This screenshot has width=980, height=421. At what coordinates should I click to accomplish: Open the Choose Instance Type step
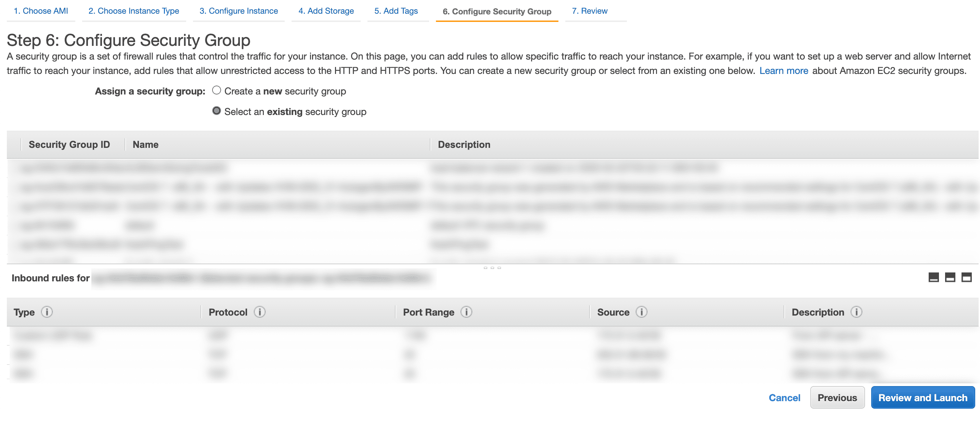click(x=133, y=11)
